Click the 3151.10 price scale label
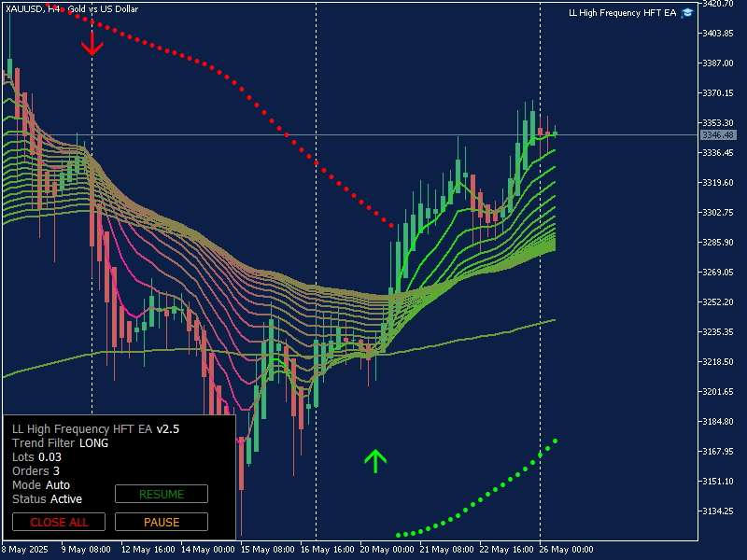This screenshot has width=747, height=560. 718,481
